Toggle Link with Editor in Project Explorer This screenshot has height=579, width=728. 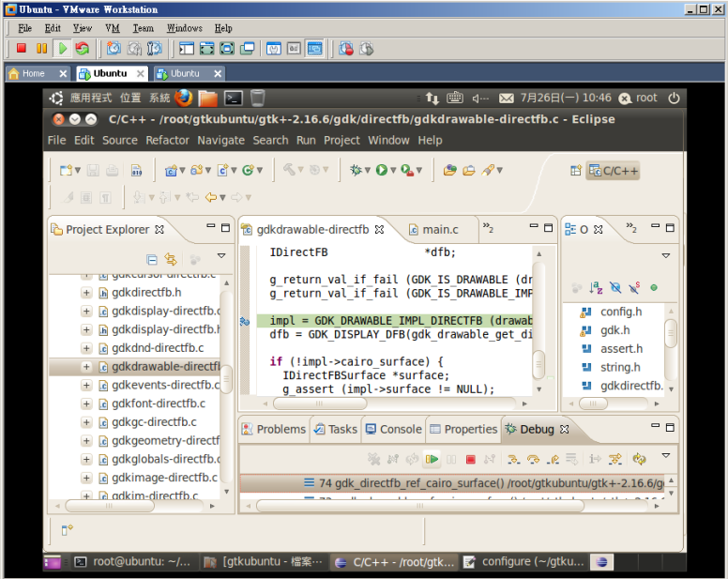(171, 260)
